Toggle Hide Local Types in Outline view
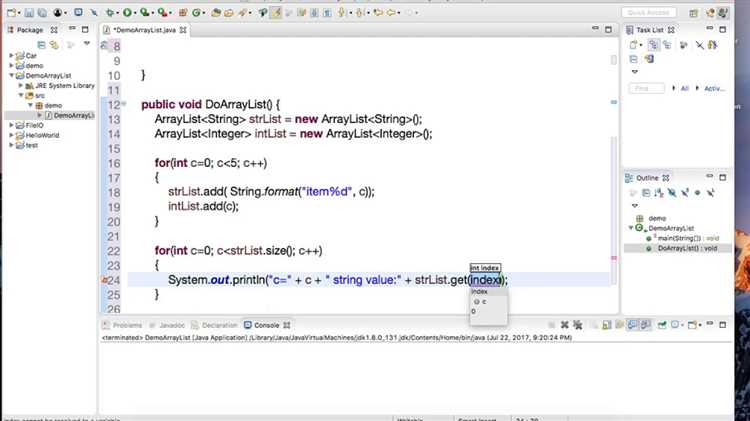This screenshot has height=421, width=750. 711,192
